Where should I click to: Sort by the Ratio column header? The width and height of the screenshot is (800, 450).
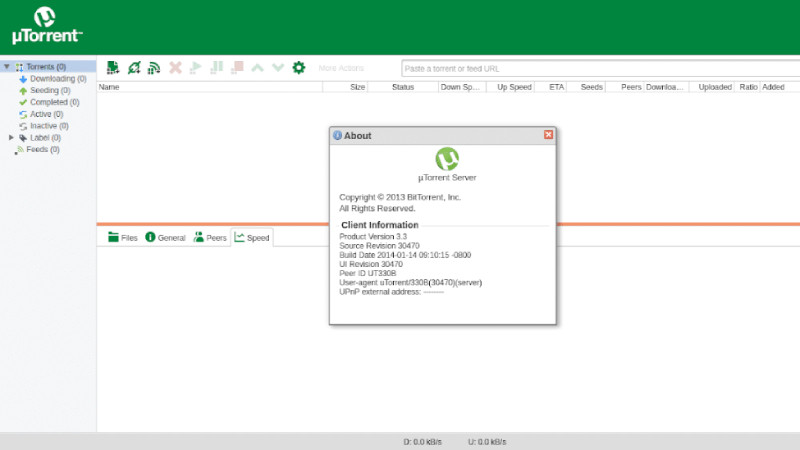click(x=747, y=87)
